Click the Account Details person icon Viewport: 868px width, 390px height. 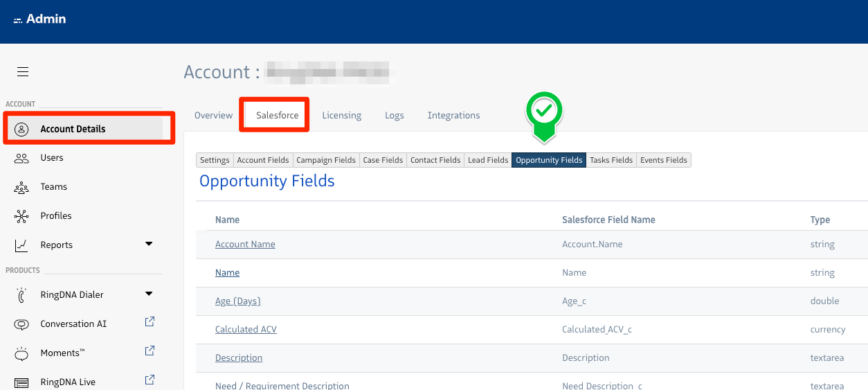21,129
